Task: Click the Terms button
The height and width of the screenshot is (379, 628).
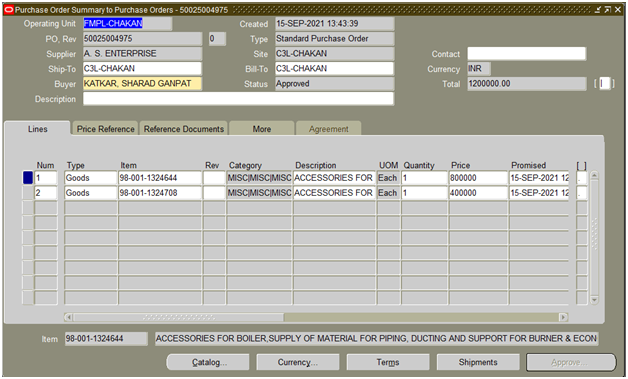Action: [388, 362]
